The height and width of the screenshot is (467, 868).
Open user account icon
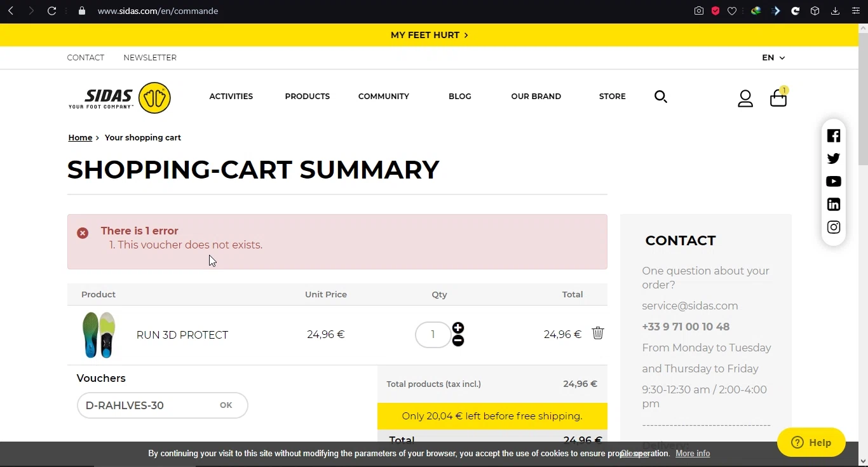click(x=745, y=98)
